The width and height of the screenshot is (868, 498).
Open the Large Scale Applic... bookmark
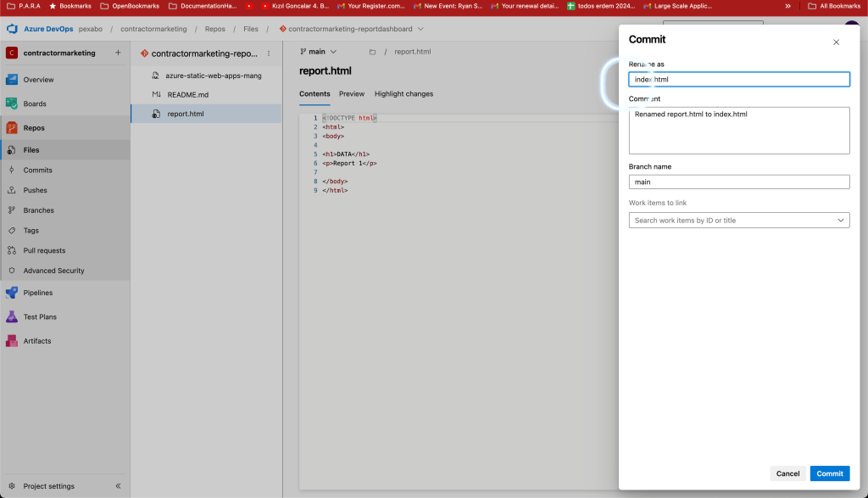(677, 6)
